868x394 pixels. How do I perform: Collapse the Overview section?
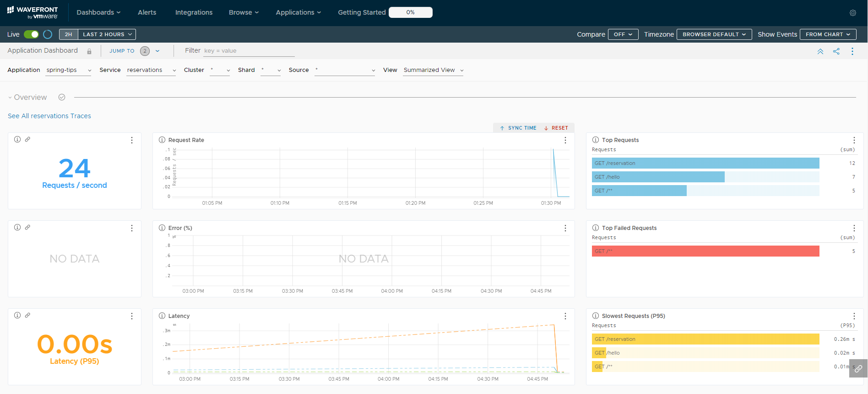click(x=10, y=98)
